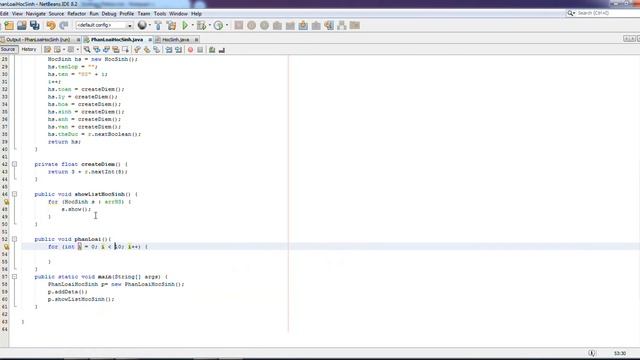The height and width of the screenshot is (360, 640).
Task: Switch to Output PhanLoaiHocSinh run tab
Action: coord(38,40)
